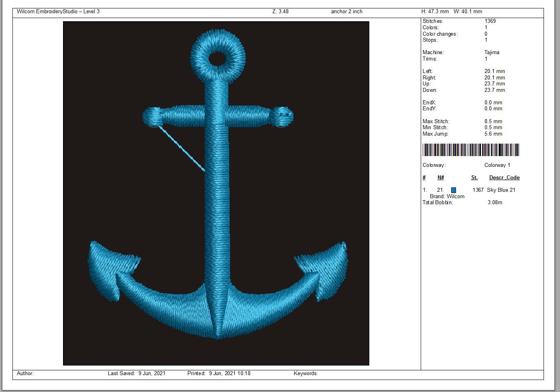This screenshot has width=560, height=392.
Task: Click the 'Right:' extent label
Action: 429,78
